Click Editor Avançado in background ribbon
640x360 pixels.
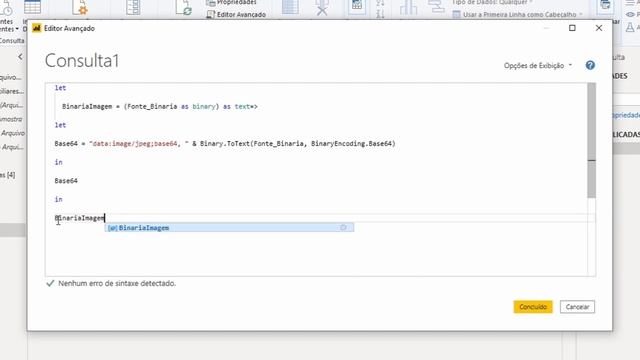click(x=241, y=15)
